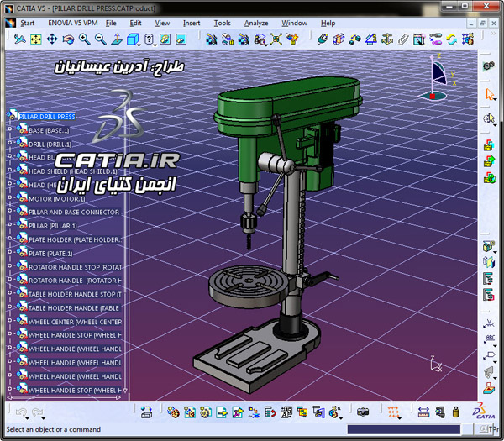Select TABLE HOLDER HANDLE STOP tree item
The image size is (504, 441).
pos(75,295)
